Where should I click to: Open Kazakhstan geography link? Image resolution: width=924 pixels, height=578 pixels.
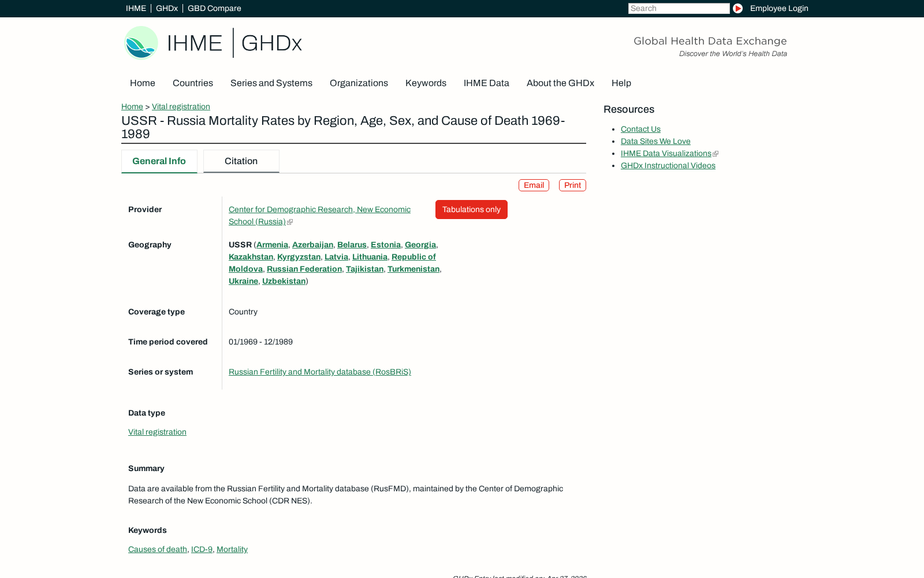(251, 257)
